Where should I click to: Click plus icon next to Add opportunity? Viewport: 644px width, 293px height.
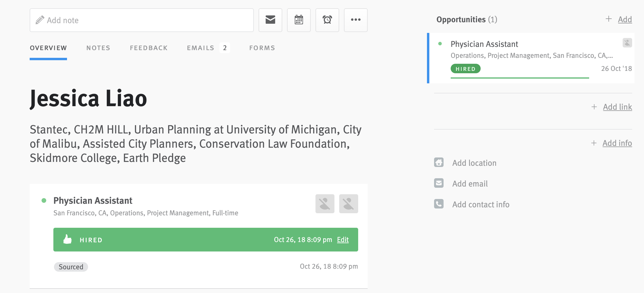[609, 19]
